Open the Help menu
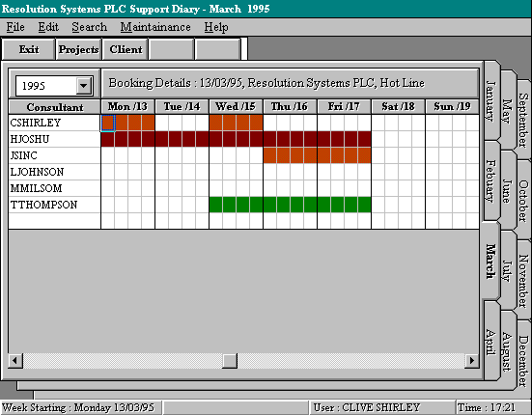The image size is (532, 415). (215, 27)
